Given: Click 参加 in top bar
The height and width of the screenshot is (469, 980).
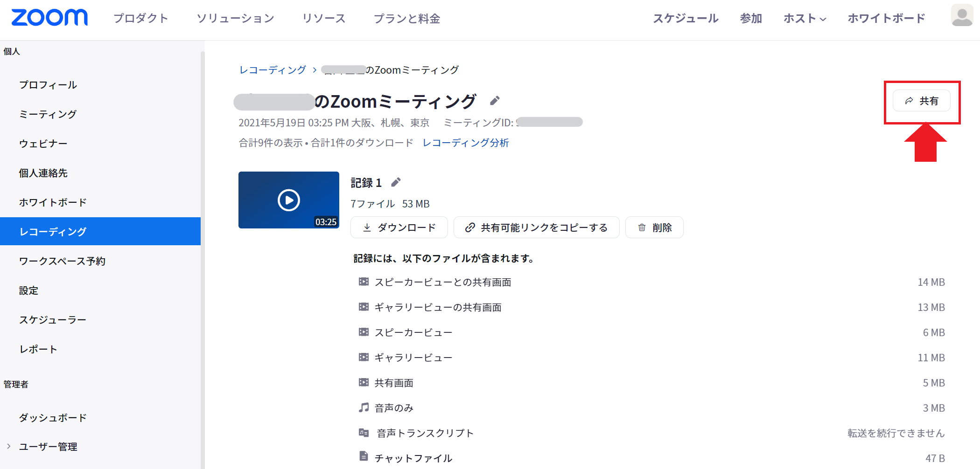Looking at the screenshot, I should pyautogui.click(x=751, y=18).
